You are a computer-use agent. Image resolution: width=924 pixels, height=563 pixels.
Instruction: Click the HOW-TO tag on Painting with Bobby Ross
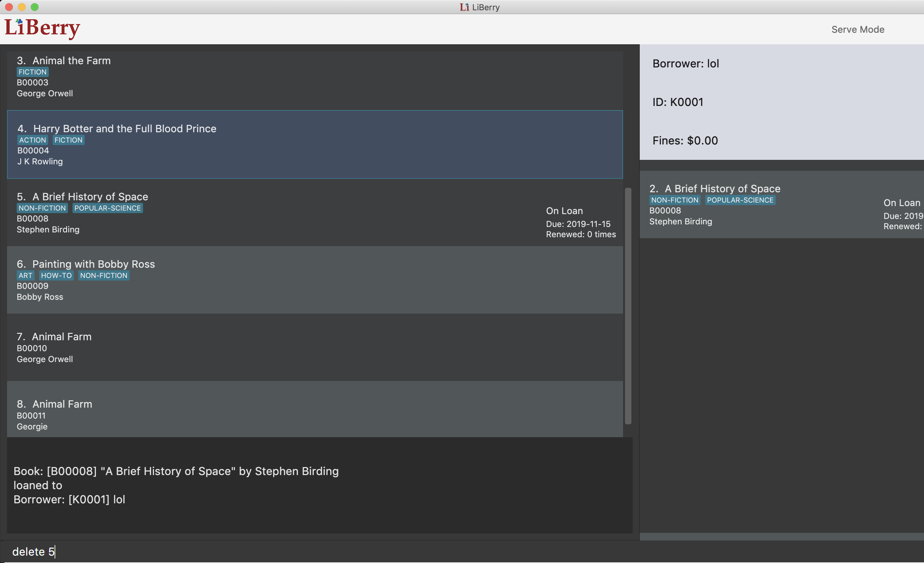56,276
